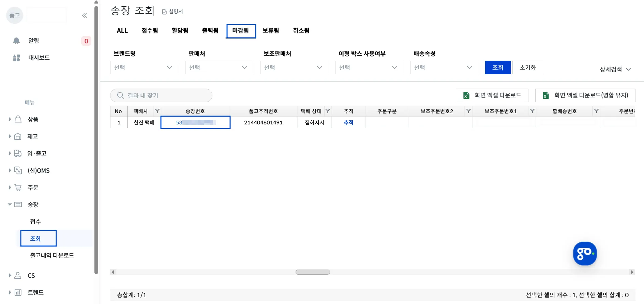
Task: Open the filter icon for 택배사 column
Action: 157,111
